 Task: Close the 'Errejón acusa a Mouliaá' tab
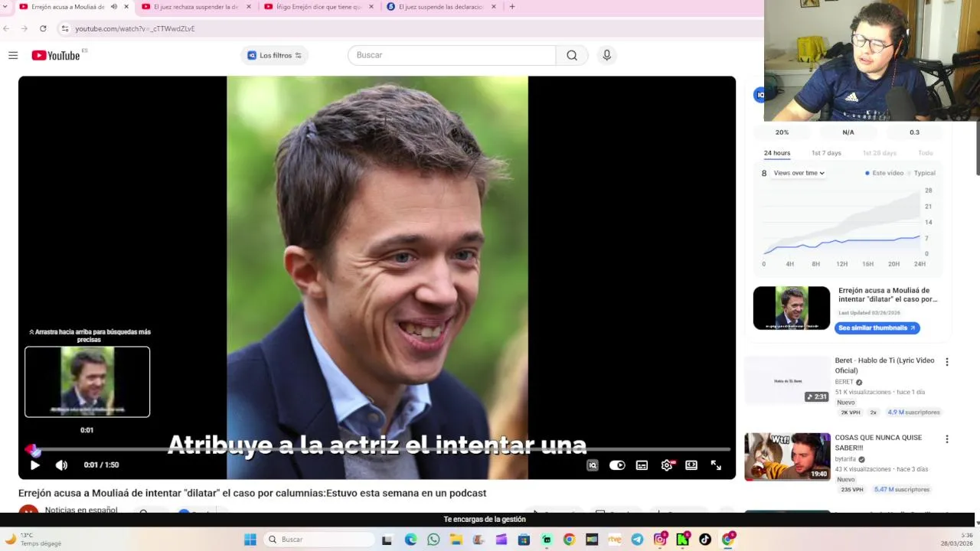(126, 7)
